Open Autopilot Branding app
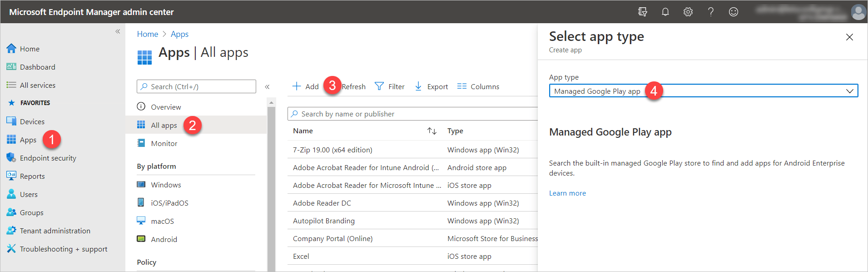This screenshot has height=272, width=868. tap(324, 221)
